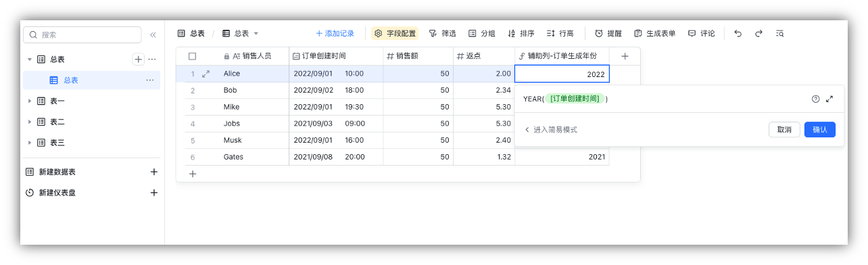Open the 评论 comments panel

pos(702,33)
